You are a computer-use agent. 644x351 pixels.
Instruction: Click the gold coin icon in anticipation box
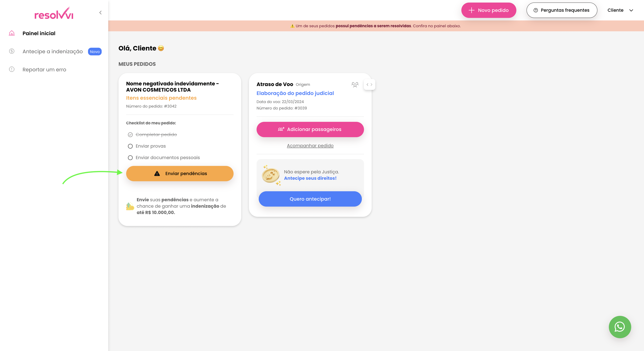point(270,175)
